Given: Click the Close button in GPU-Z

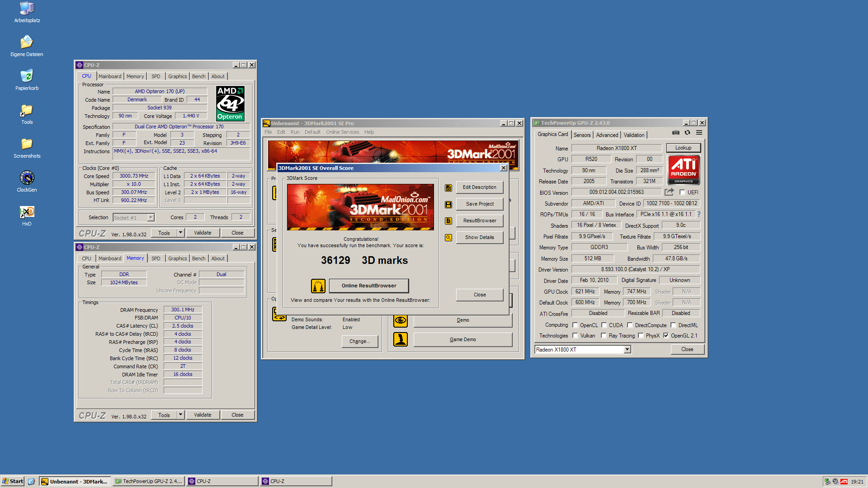Looking at the screenshot, I should coord(687,350).
